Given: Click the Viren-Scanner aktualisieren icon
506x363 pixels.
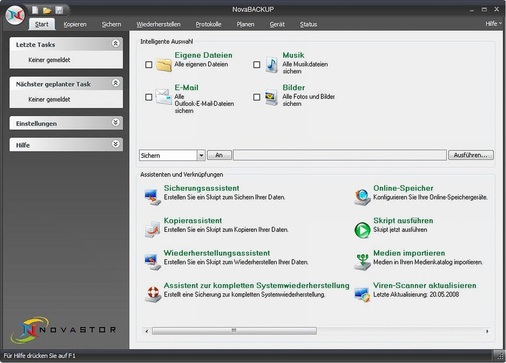Looking at the screenshot, I should (362, 294).
